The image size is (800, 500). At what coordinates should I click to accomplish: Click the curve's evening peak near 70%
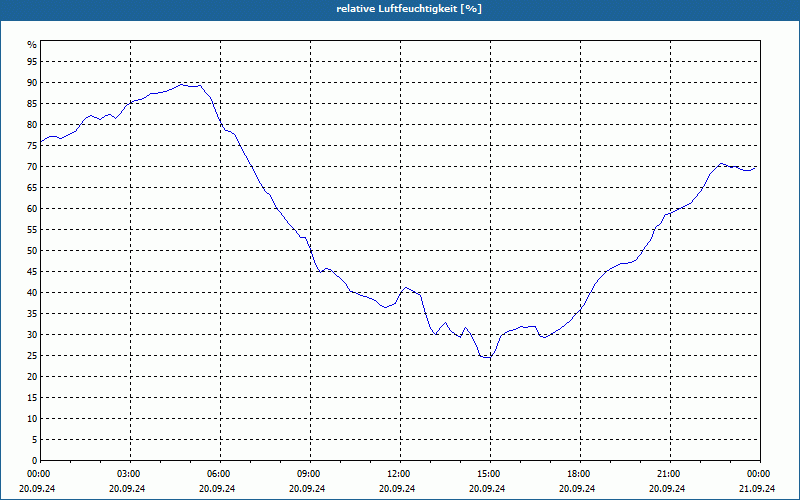pos(720,164)
